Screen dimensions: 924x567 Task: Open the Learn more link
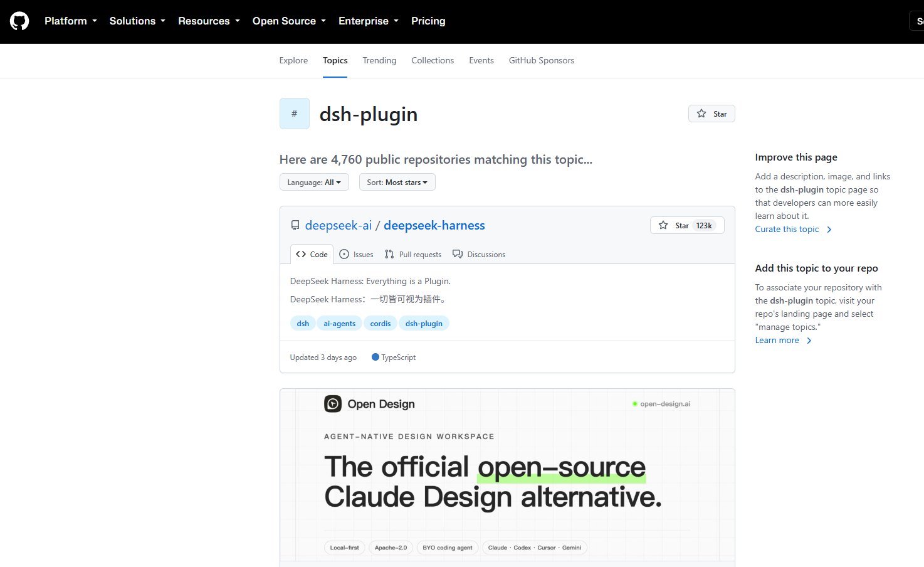point(777,340)
